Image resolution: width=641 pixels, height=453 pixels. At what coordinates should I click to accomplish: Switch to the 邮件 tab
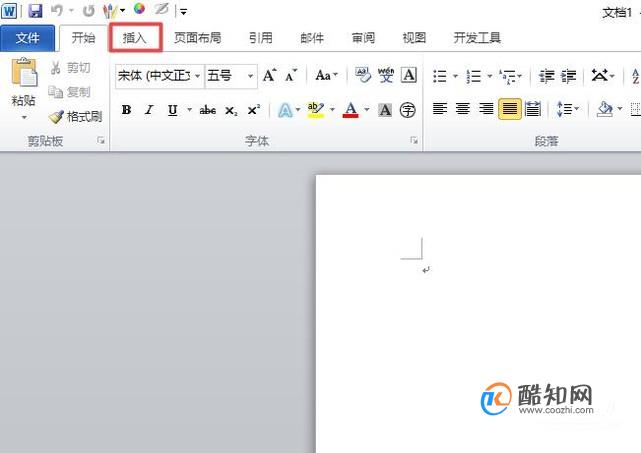tap(312, 38)
